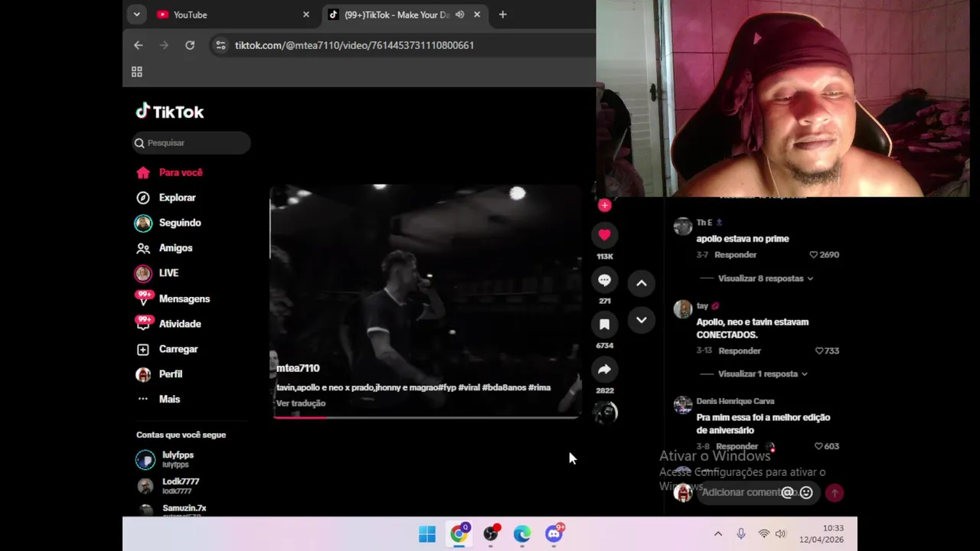Go to previous video with up arrow

[642, 283]
